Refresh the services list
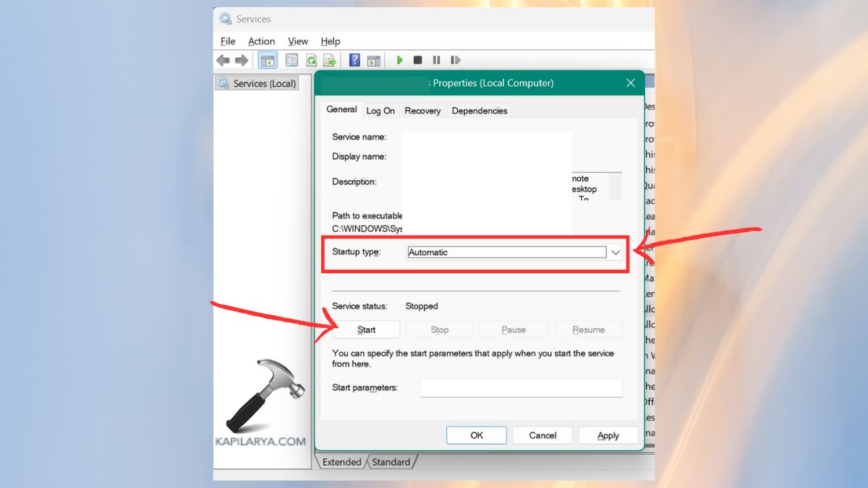This screenshot has height=488, width=868. [x=311, y=60]
